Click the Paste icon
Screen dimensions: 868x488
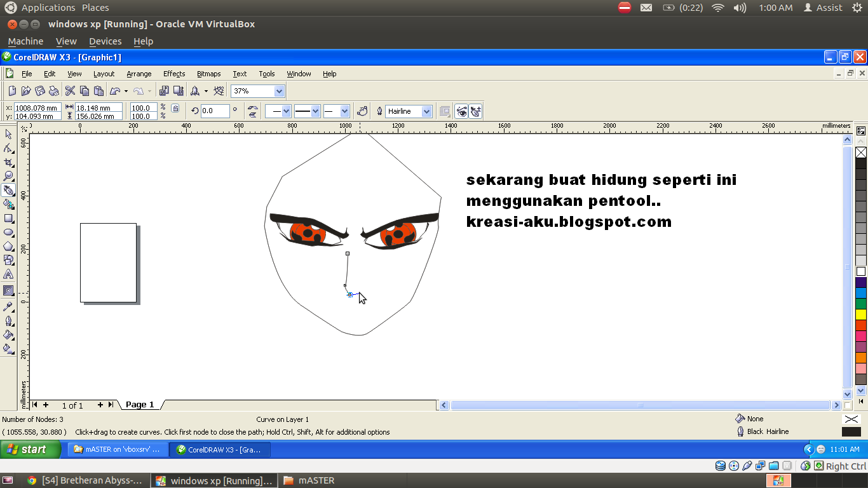point(98,91)
